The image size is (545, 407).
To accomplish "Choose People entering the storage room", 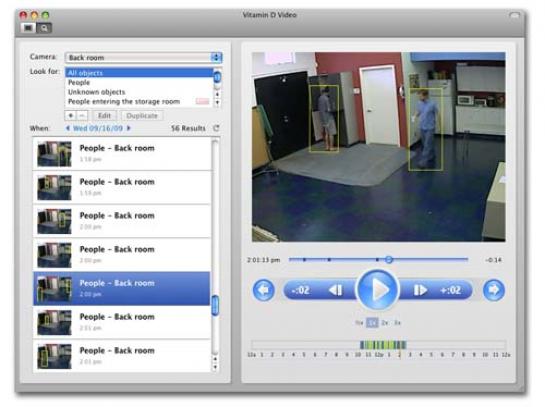I will coord(124,101).
